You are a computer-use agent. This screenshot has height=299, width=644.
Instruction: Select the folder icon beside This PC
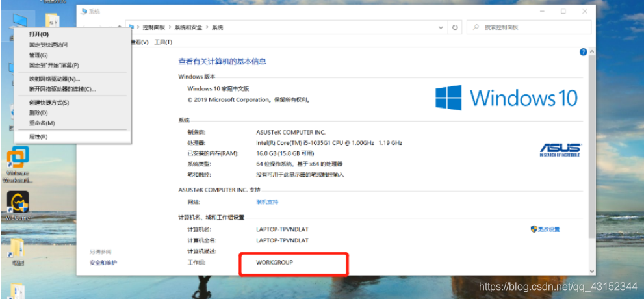[x=52, y=21]
